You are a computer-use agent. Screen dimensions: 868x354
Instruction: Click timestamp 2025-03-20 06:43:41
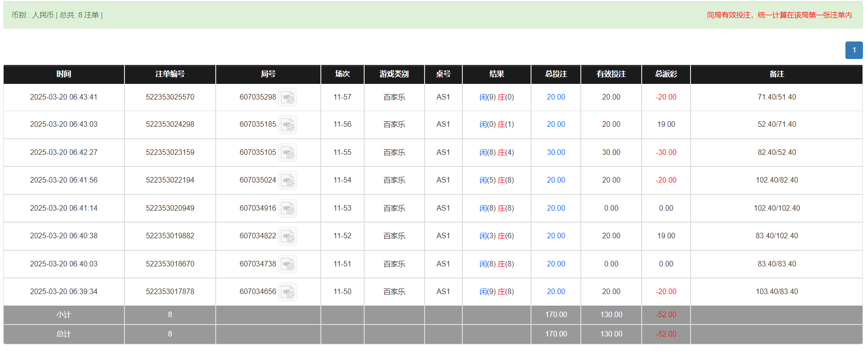click(64, 97)
